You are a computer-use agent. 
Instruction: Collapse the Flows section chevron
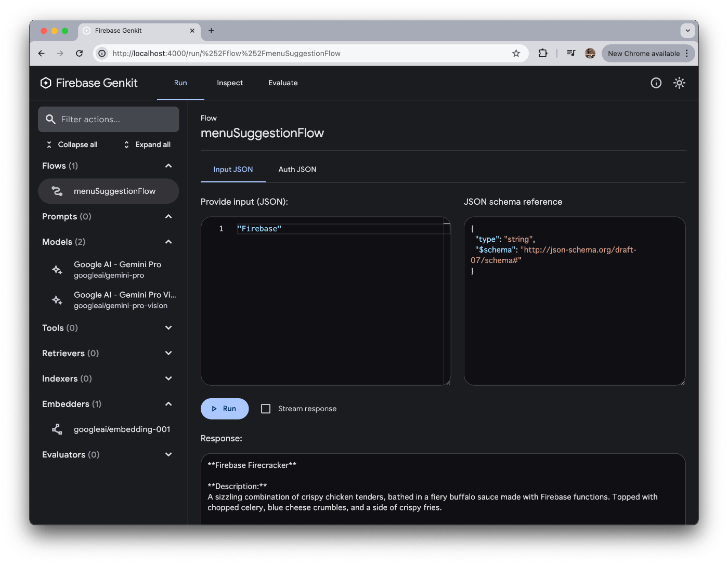click(168, 166)
